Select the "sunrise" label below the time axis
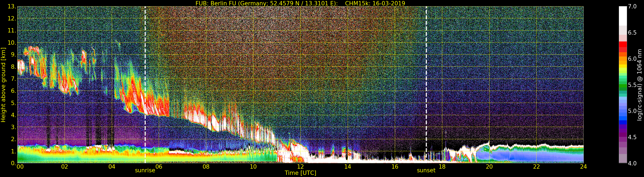Image resolution: width=644 pixels, height=177 pixels. point(145,171)
